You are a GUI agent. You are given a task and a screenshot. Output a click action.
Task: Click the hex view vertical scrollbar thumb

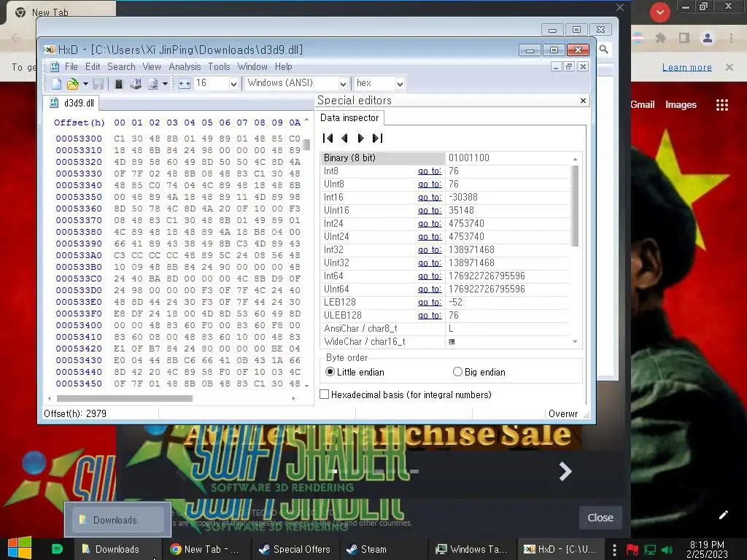point(306,144)
